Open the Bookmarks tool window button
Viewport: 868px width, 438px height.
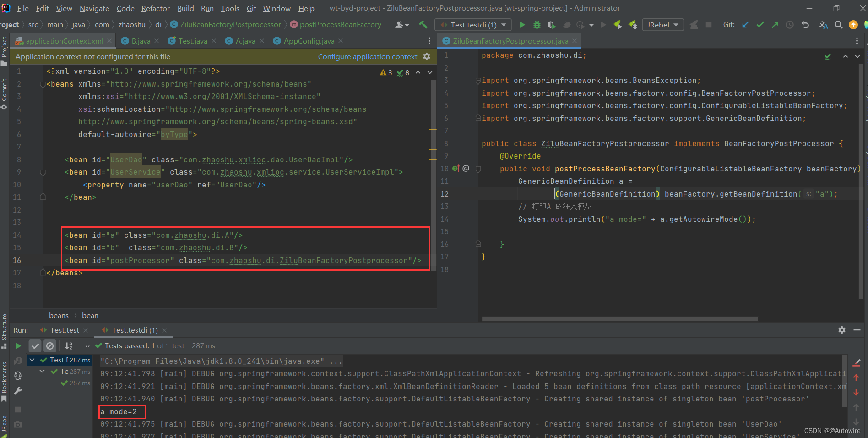pos(4,382)
